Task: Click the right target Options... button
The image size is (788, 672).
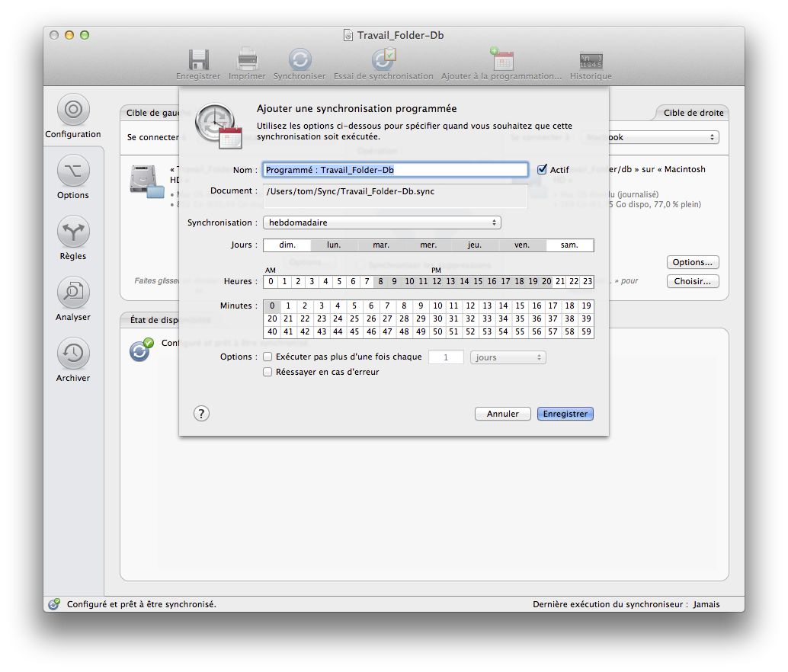Action: (x=693, y=262)
